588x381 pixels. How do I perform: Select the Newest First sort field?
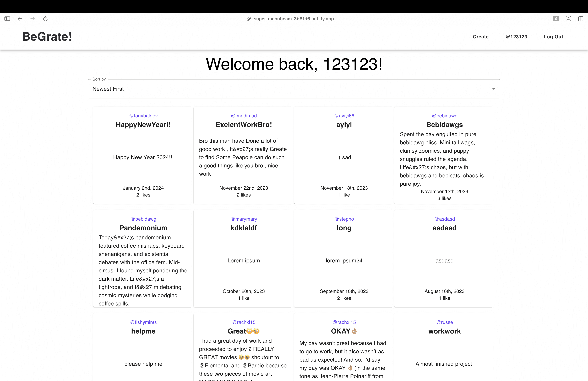pos(294,89)
